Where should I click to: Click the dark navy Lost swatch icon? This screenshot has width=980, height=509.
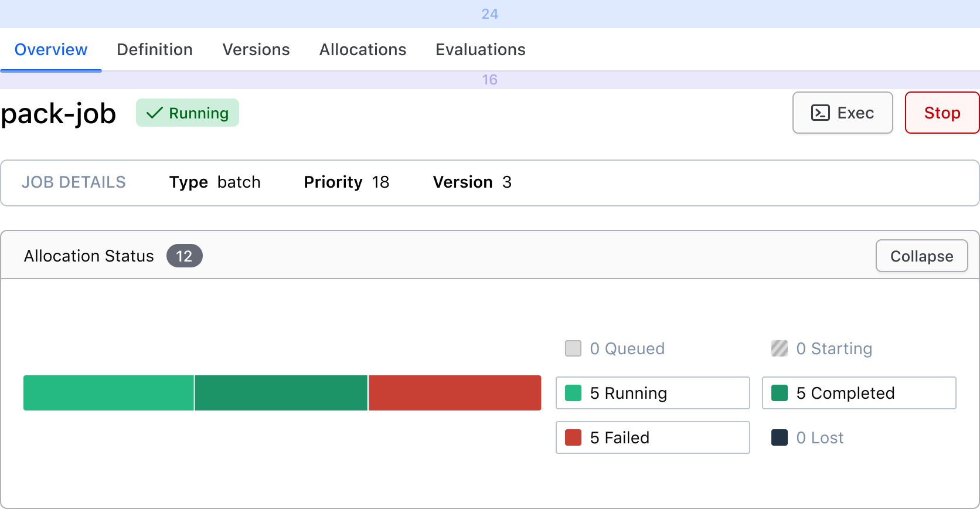pyautogui.click(x=780, y=437)
